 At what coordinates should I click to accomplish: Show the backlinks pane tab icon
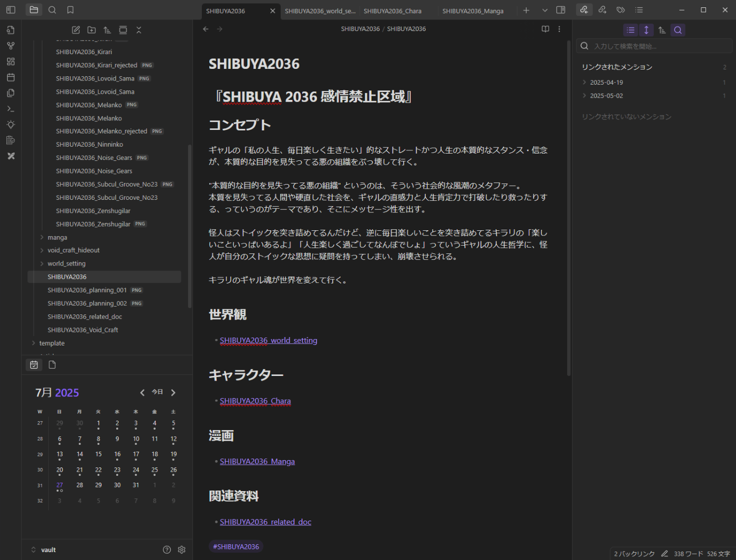click(584, 10)
